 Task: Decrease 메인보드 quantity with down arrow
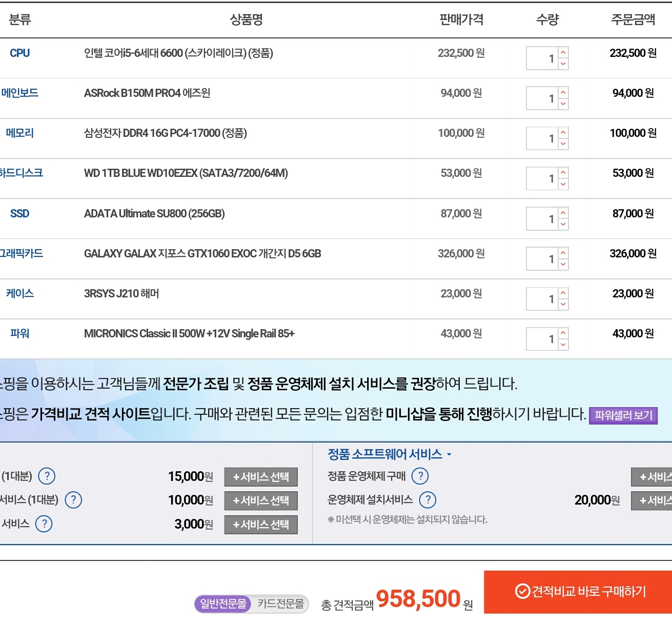563,104
